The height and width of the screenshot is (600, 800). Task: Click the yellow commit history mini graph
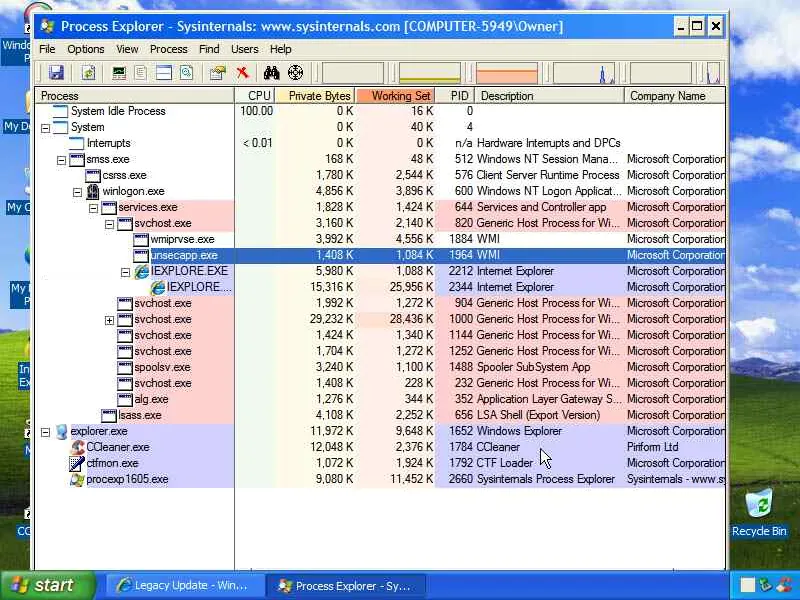(x=430, y=73)
